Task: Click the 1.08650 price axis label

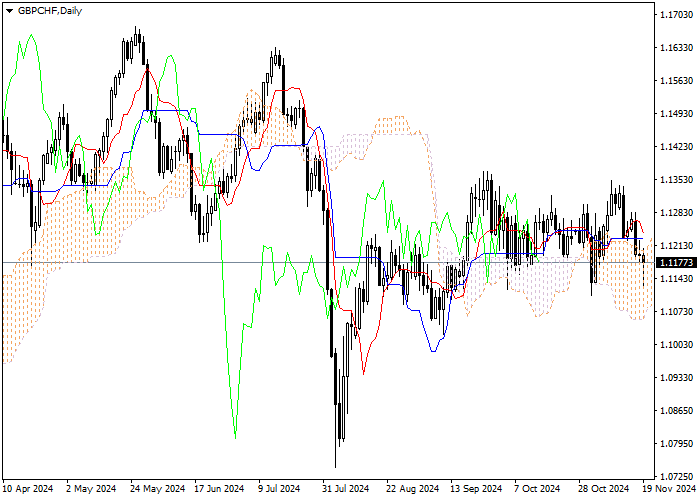Action: point(676,411)
